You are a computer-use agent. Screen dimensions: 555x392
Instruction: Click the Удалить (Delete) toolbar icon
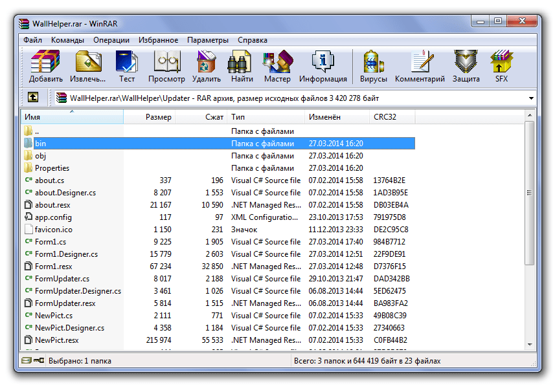point(207,67)
